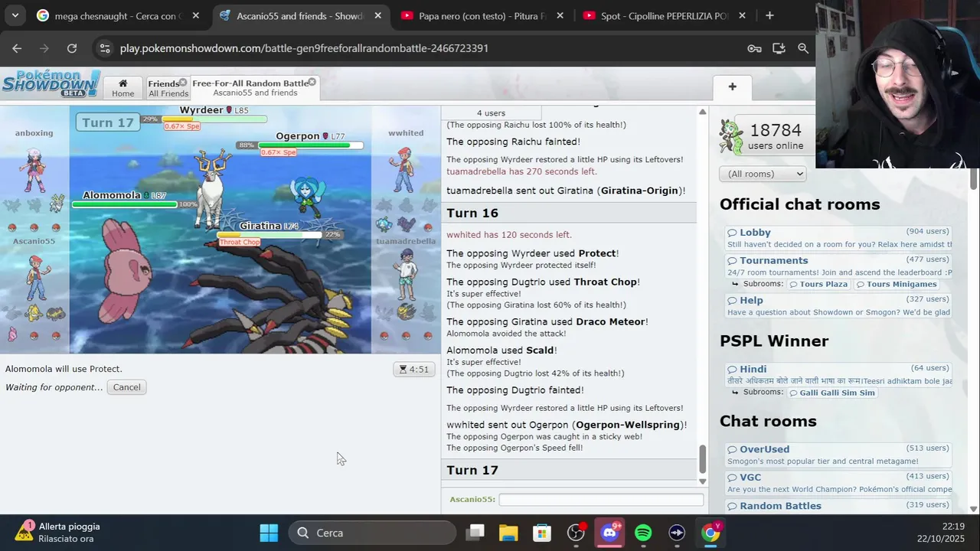Open Discord from the taskbar
The image size is (980, 551).
click(609, 533)
